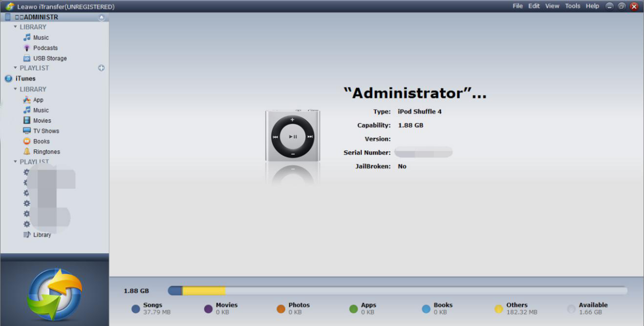This screenshot has height=326, width=644.
Task: Open App icon in iTunes library
Action: point(27,100)
